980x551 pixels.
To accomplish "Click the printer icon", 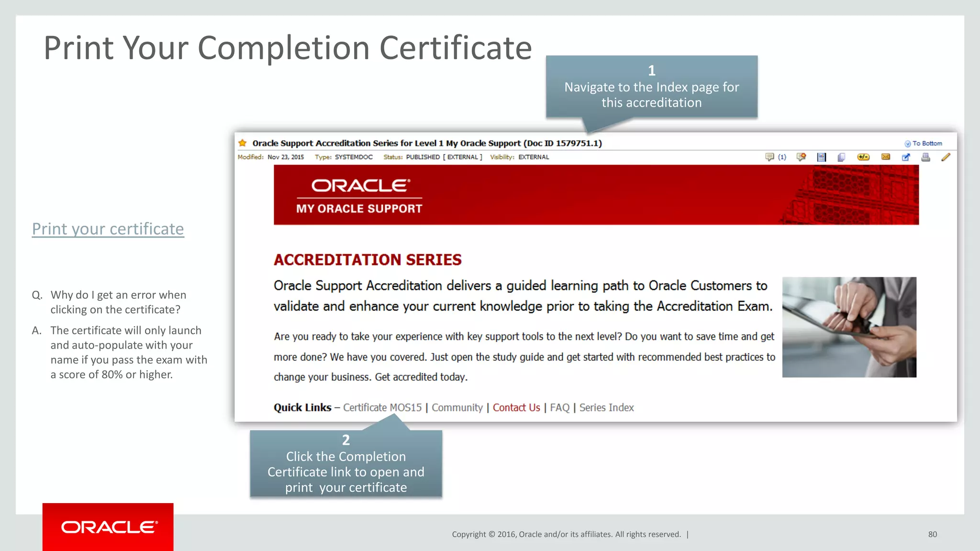I will [x=926, y=157].
